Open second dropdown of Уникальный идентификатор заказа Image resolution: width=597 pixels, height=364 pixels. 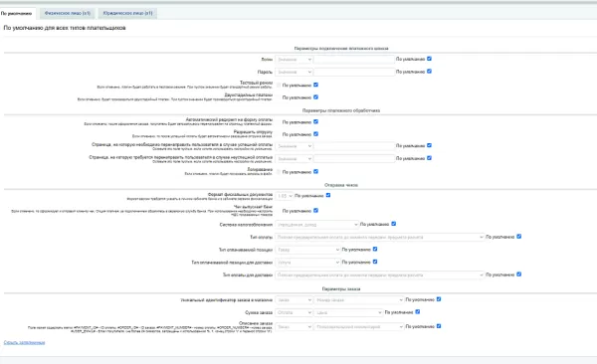click(359, 300)
